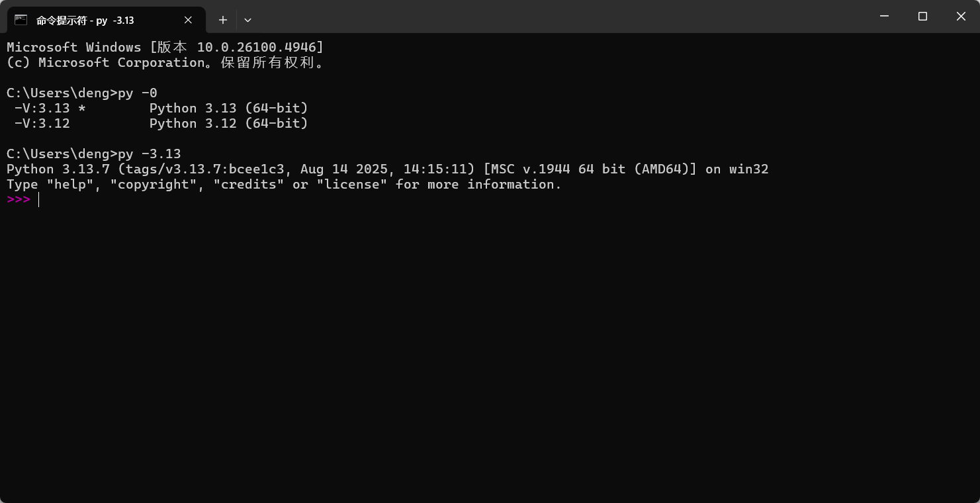Click the minimize icon in the title bar
Image resolution: width=980 pixels, height=503 pixels.
pos(884,17)
